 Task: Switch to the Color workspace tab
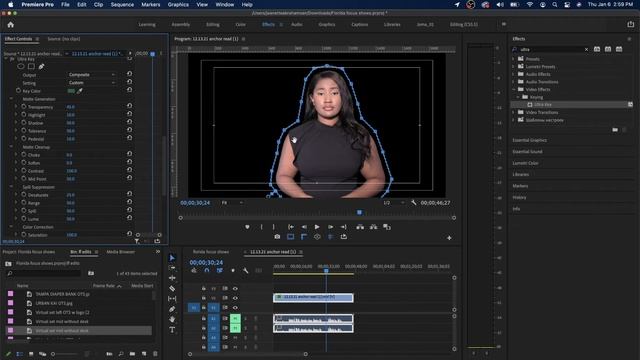click(x=240, y=24)
